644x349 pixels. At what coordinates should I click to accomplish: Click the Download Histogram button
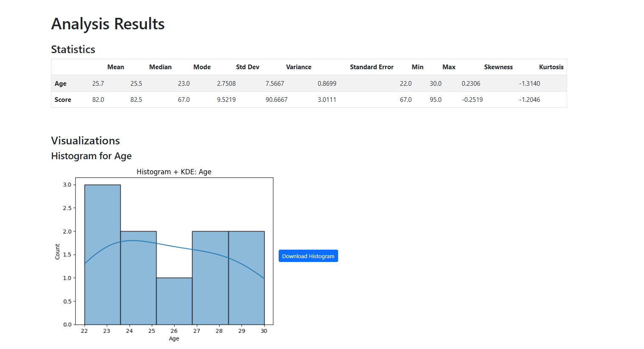pyautogui.click(x=308, y=256)
